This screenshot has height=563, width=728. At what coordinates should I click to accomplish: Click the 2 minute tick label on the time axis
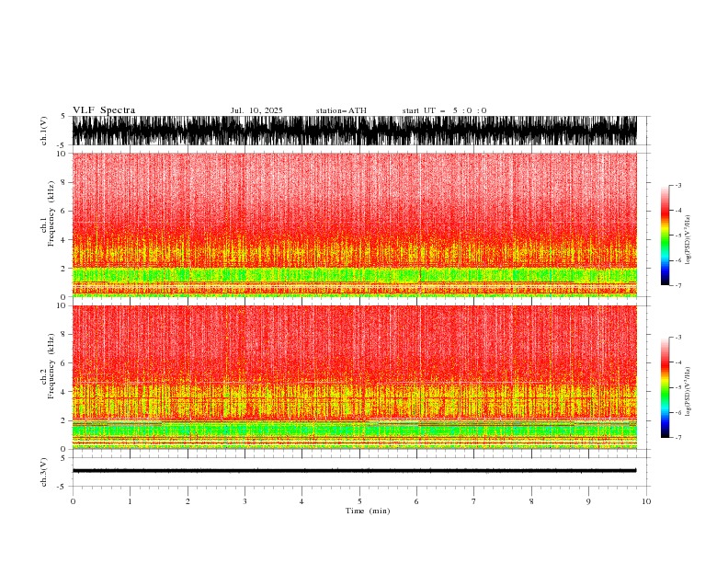pyautogui.click(x=188, y=501)
